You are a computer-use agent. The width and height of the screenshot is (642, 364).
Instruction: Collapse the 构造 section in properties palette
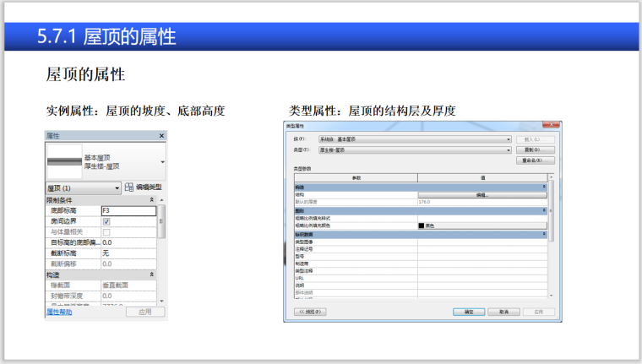click(x=151, y=275)
